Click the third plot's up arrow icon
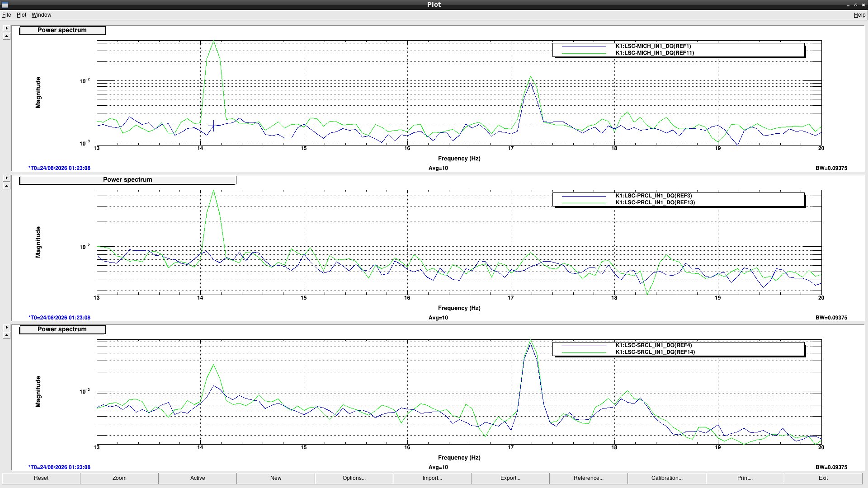Image resolution: width=868 pixels, height=488 pixels. tap(6, 336)
